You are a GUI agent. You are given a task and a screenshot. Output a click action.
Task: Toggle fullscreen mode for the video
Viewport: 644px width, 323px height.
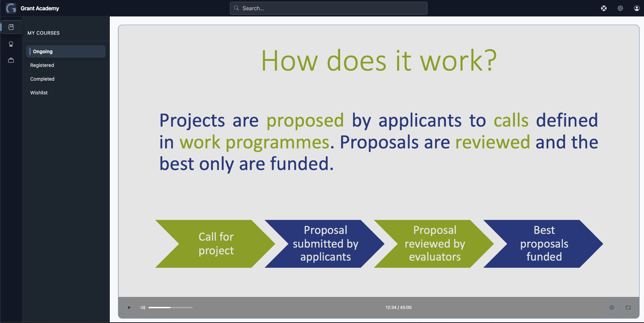[x=628, y=308]
